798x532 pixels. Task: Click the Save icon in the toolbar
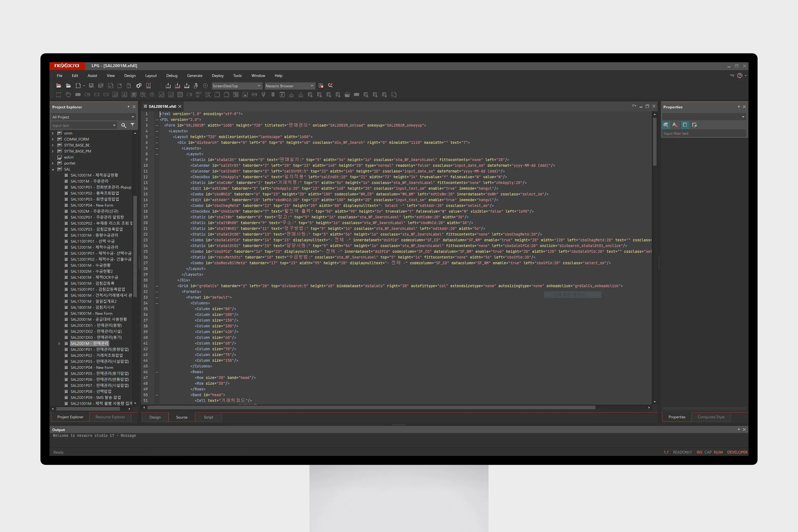91,86
